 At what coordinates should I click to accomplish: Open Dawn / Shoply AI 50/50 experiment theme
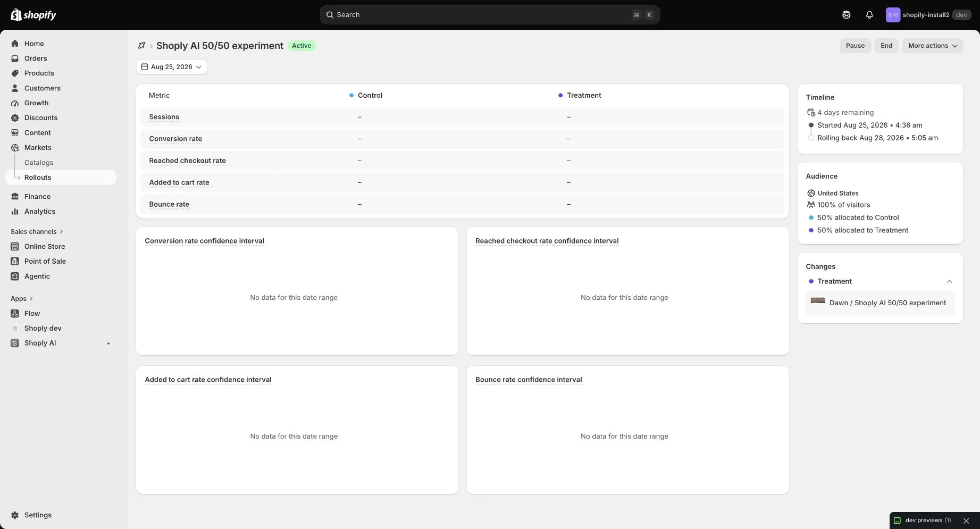pyautogui.click(x=880, y=303)
